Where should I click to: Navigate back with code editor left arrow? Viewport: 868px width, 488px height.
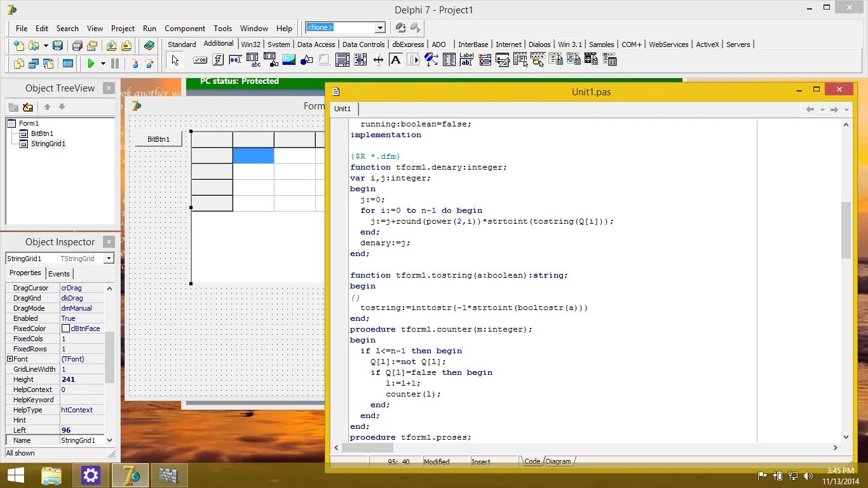(810, 110)
